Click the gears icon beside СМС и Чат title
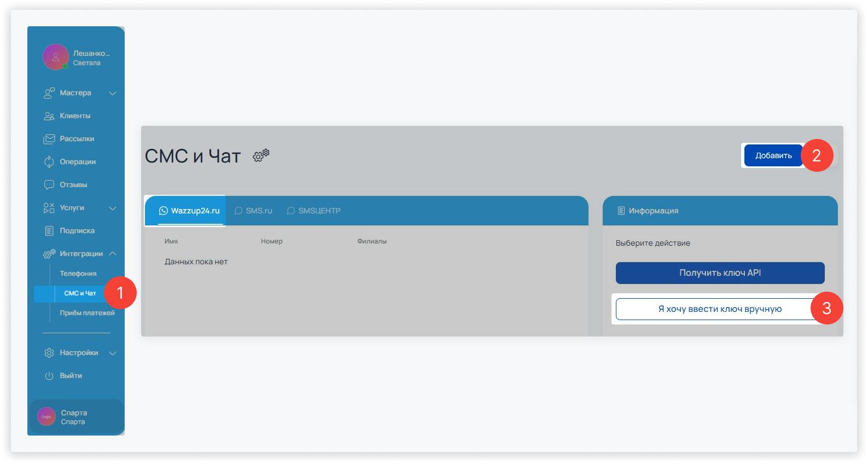This screenshot has height=464, width=868. click(261, 156)
